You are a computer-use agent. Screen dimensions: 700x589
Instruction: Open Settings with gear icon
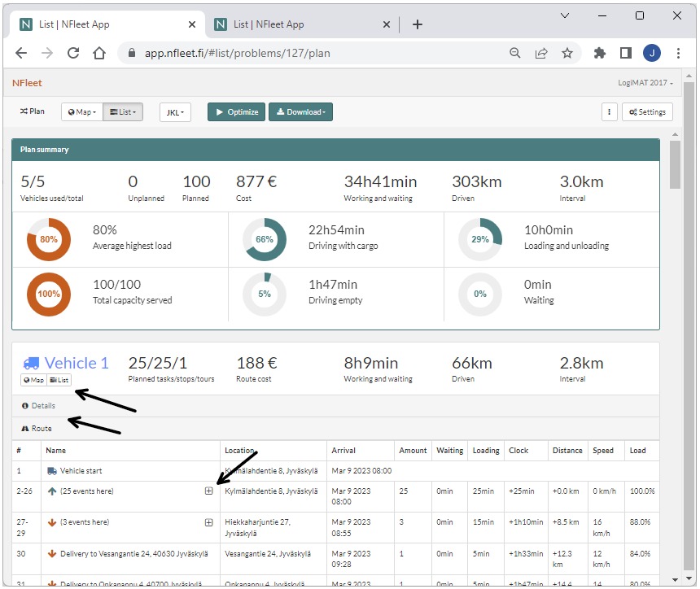(647, 112)
